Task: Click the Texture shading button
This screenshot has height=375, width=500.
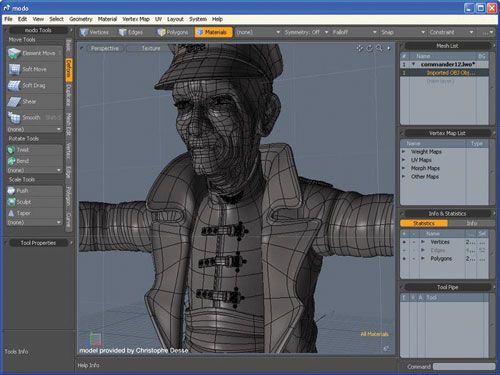Action: coord(151,48)
